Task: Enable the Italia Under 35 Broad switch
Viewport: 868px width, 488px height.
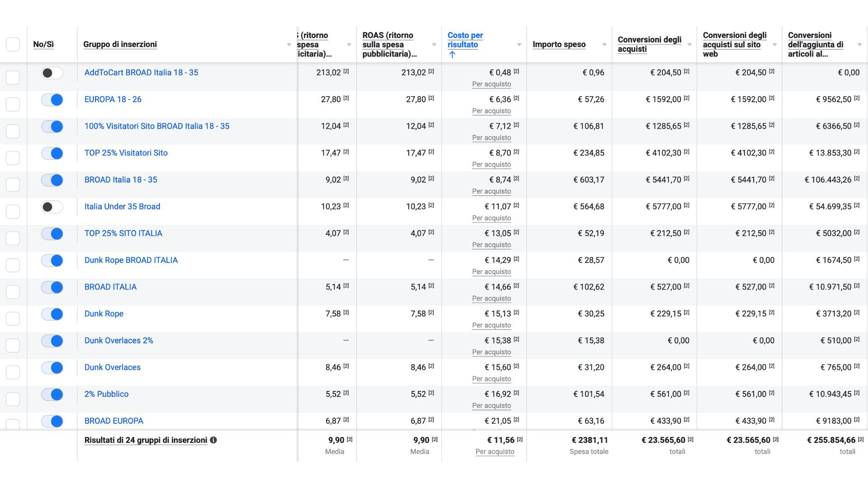Action: (x=52, y=207)
